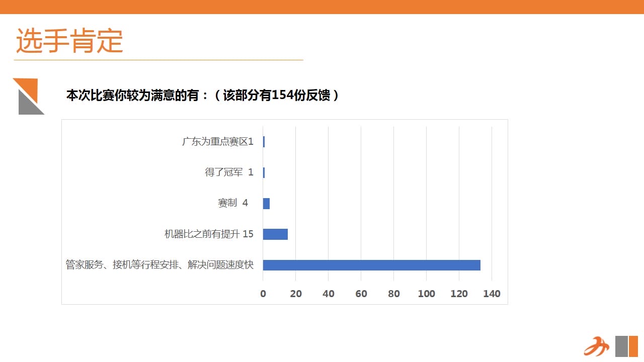The image size is (644, 362).
Task: Click the orange wing logo icon
Action: pos(596,346)
